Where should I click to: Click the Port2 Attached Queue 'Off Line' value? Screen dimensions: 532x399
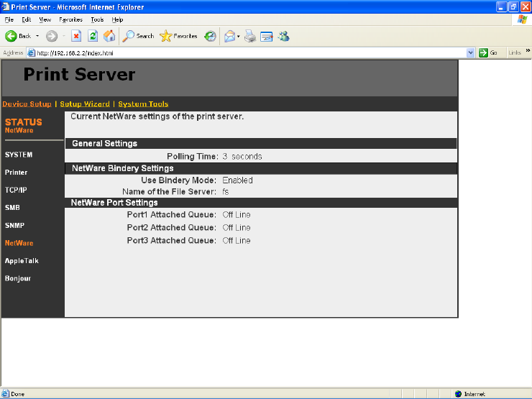point(237,228)
